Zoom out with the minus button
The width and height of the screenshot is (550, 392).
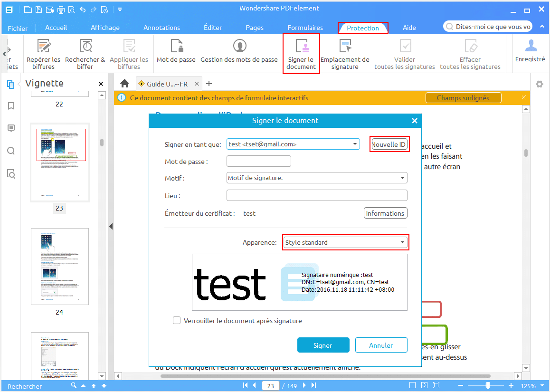coord(461,385)
